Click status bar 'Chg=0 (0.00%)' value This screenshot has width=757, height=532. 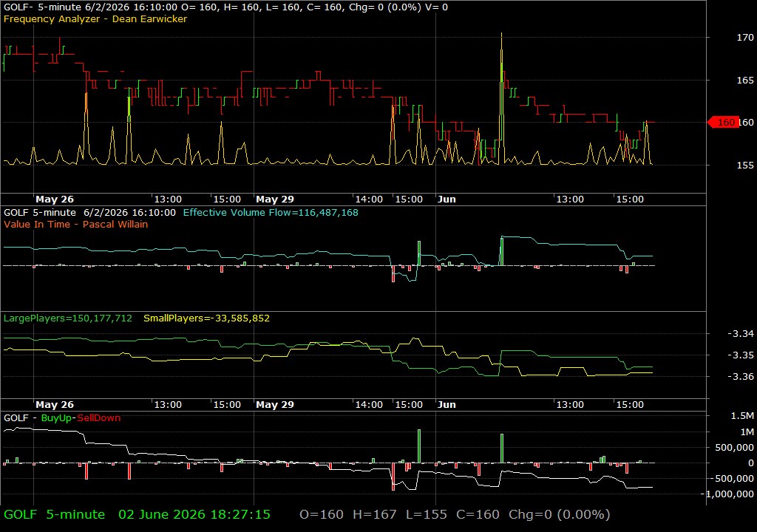560,514
